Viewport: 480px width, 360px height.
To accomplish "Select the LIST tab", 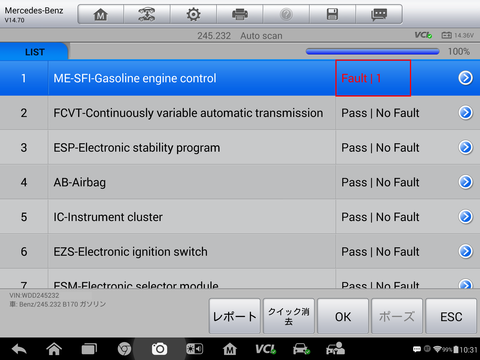I will [x=34, y=52].
